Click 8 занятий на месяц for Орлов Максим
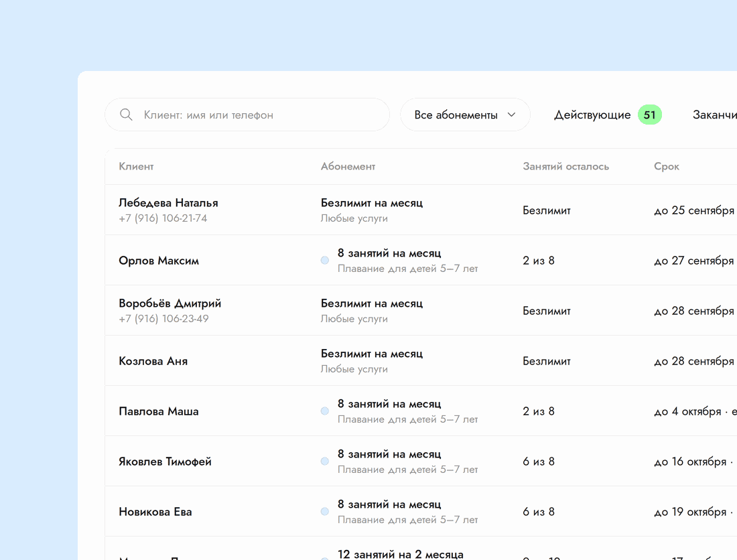This screenshot has height=560, width=737. [389, 253]
